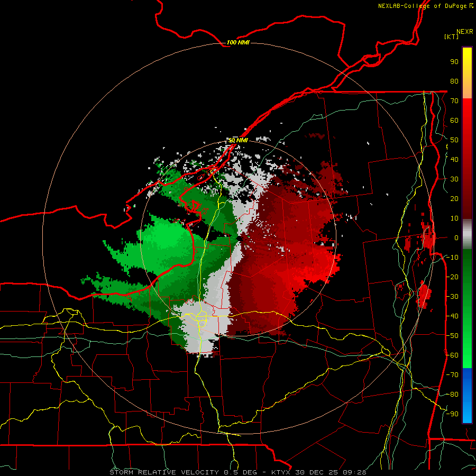Click the -20 value on velocity scale
The height and width of the screenshot is (476, 476).
[x=452, y=277]
